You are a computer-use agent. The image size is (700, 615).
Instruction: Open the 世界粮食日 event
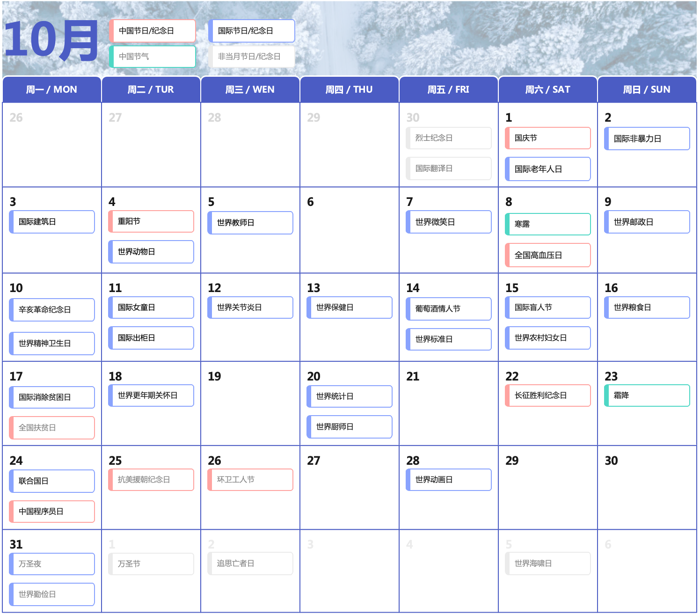coord(647,307)
